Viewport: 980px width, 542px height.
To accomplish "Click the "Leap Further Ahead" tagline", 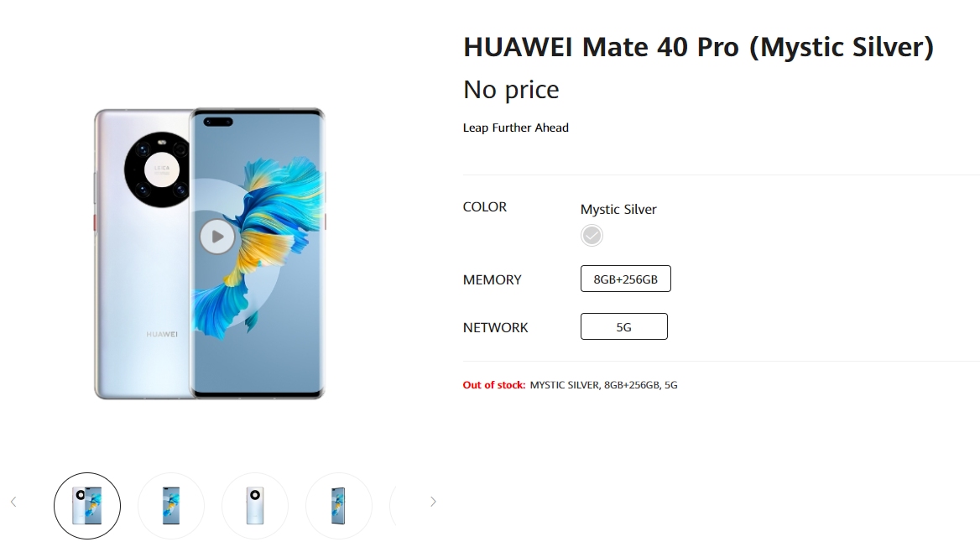I will click(x=516, y=128).
